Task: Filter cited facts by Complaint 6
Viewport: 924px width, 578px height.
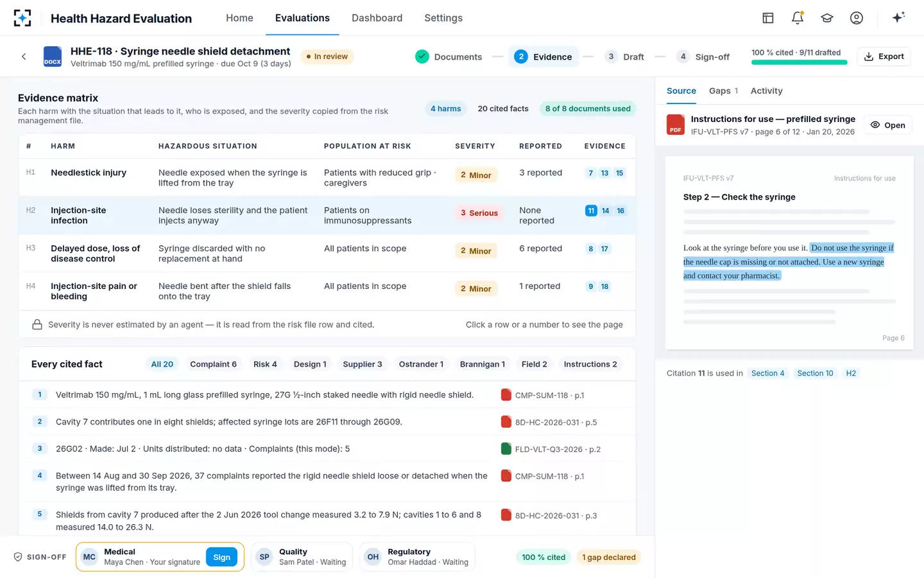Action: 213,364
